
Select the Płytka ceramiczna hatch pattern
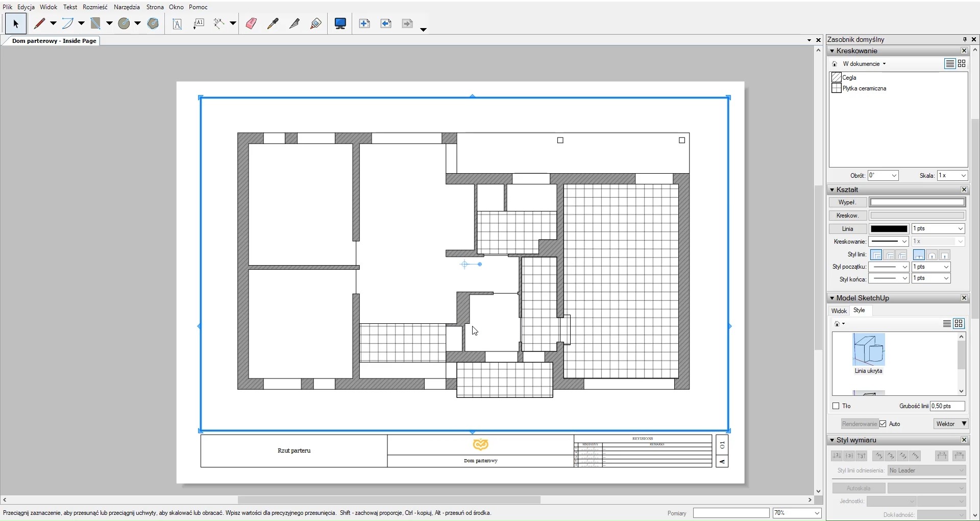point(865,89)
